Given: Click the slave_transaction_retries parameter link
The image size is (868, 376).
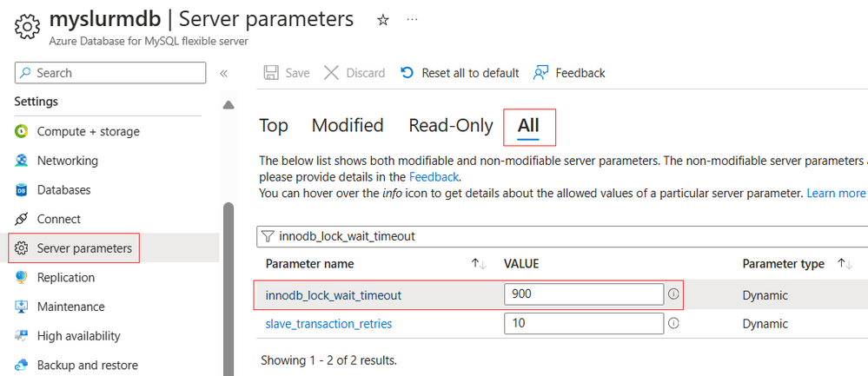Looking at the screenshot, I should point(328,324).
